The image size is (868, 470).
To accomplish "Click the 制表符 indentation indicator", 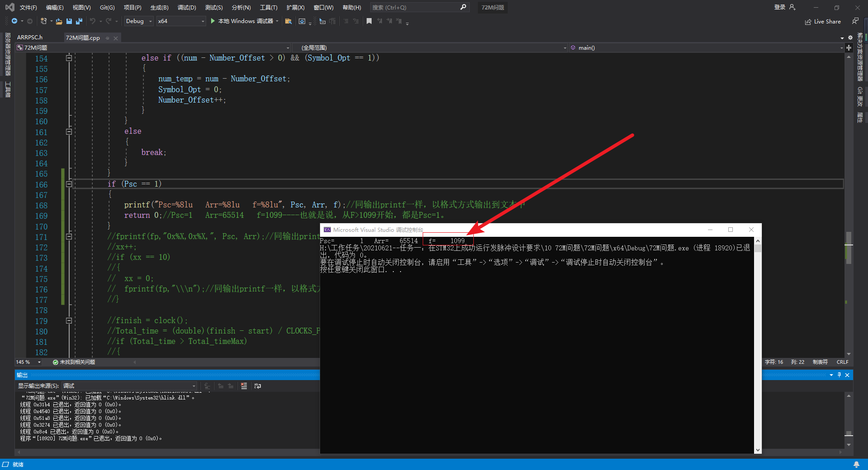I will coord(820,362).
